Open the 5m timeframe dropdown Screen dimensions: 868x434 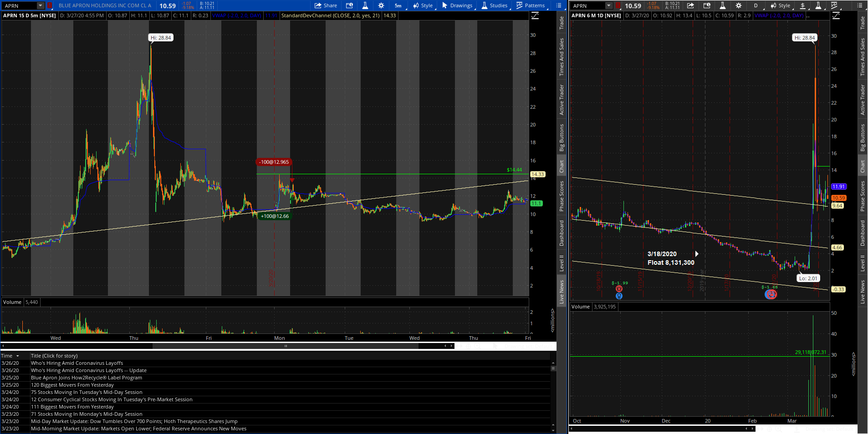coord(398,5)
